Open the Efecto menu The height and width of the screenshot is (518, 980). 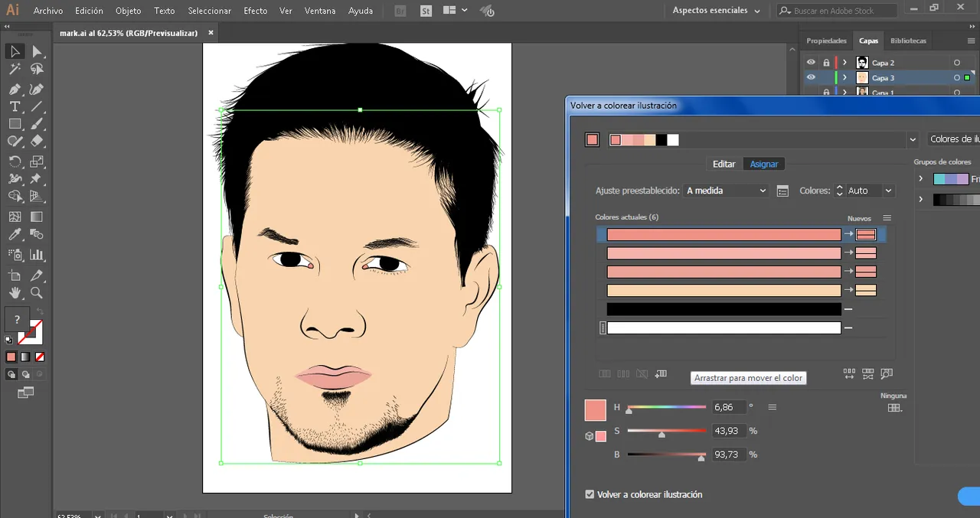256,11
